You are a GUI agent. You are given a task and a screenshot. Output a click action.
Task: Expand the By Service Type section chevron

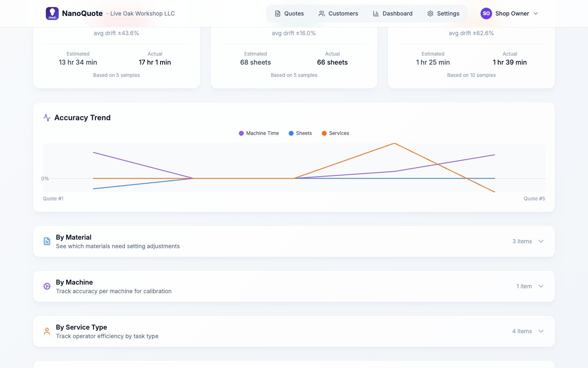(541, 331)
